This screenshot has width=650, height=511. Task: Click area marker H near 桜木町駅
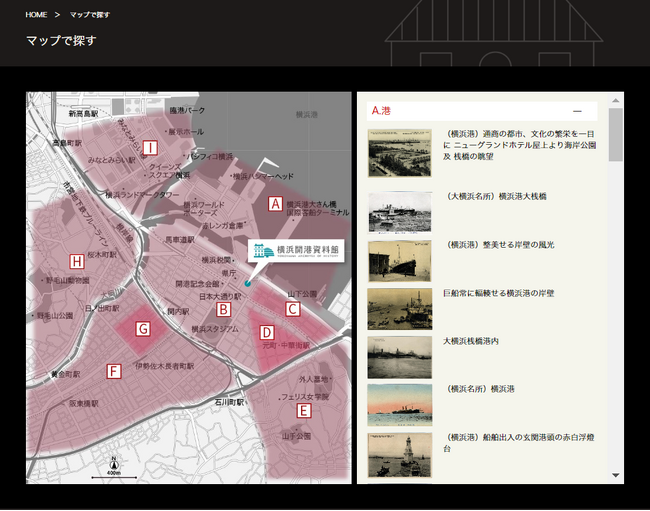point(76,262)
